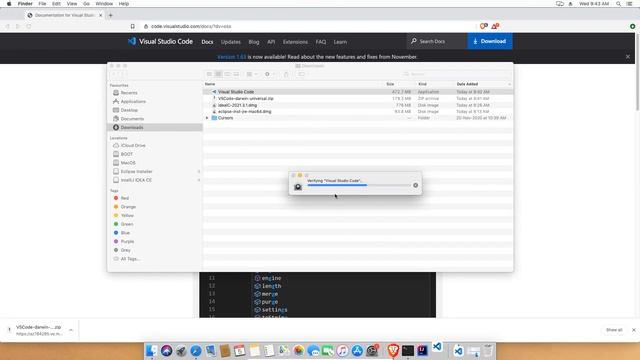Open Finder from the Dock
The width and height of the screenshot is (640, 360).
(151, 350)
